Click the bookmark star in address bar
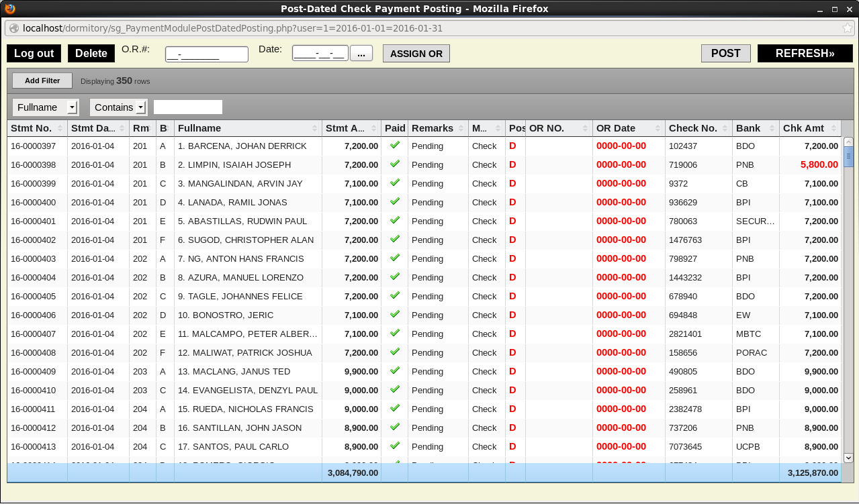The width and height of the screenshot is (859, 504). pos(848,28)
